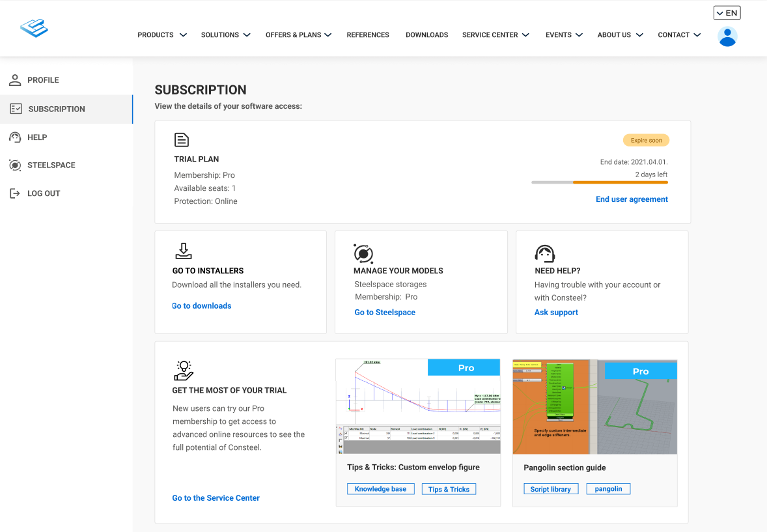This screenshot has height=532, width=767.
Task: Follow the Go to downloads link
Action: 202,306
